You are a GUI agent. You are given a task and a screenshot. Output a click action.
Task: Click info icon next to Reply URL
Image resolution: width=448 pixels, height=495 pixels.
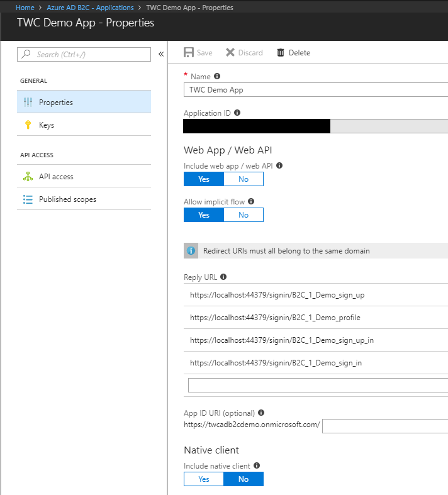223,277
